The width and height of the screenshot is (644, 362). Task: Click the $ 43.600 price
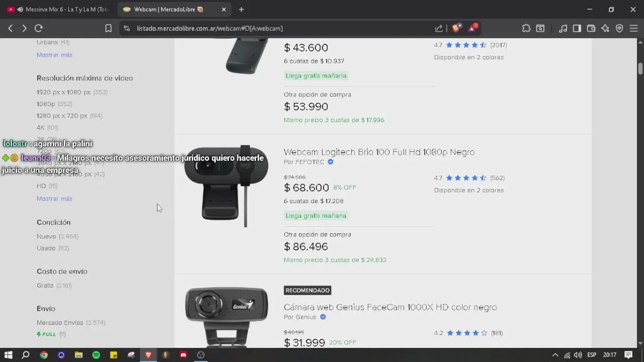[x=306, y=48]
